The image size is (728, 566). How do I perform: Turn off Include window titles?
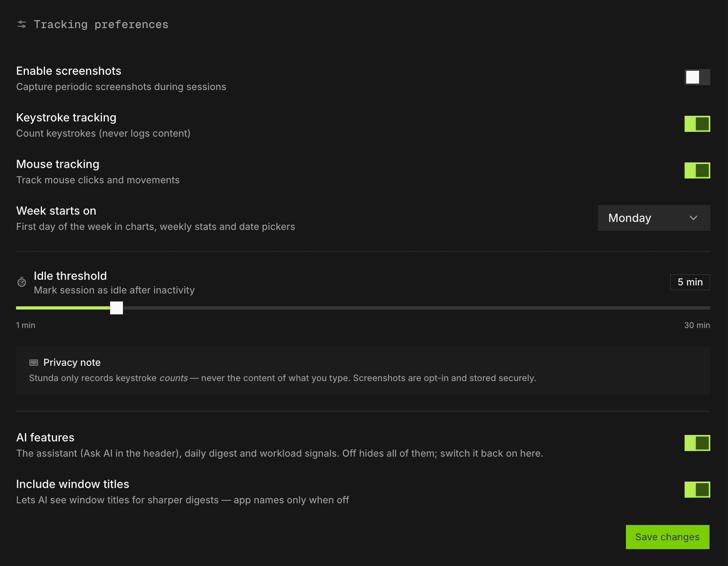pyautogui.click(x=697, y=490)
